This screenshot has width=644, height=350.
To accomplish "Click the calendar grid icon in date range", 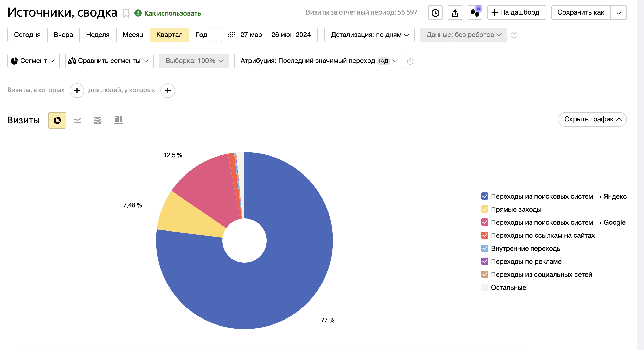I will (231, 35).
